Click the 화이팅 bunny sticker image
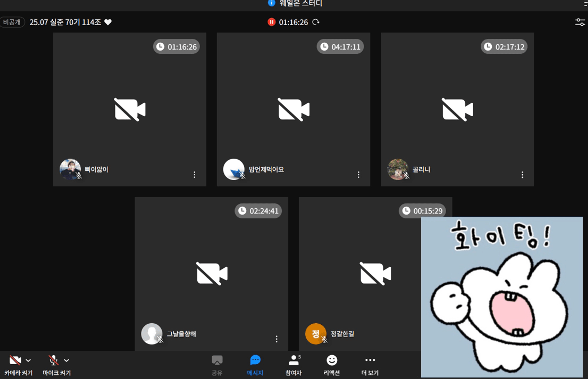The width and height of the screenshot is (588, 379). coord(502,297)
